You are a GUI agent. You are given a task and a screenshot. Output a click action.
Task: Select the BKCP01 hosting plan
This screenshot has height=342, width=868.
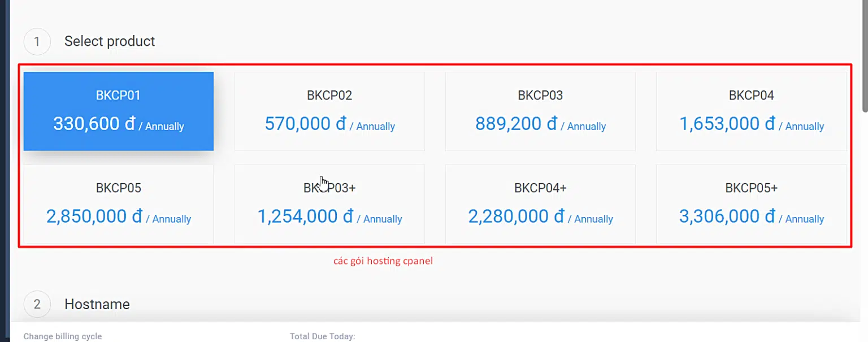tap(119, 111)
